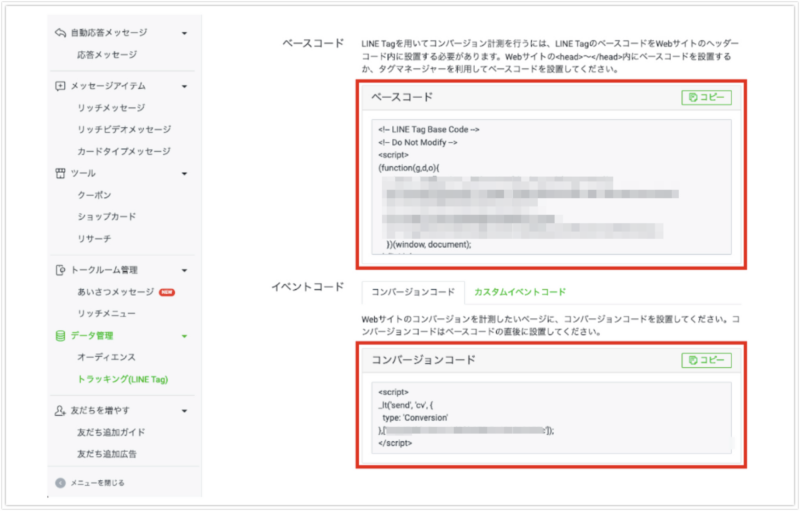Click the "type: 'Conversion'" code line

tap(415, 418)
